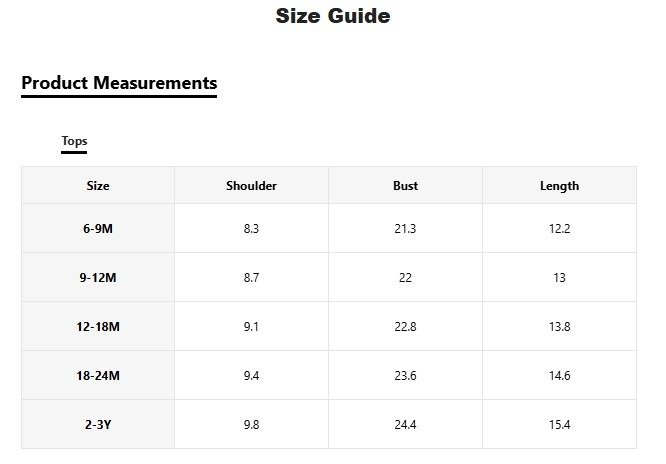
Task: Click the 2-3Y size row label
Action: coord(98,425)
